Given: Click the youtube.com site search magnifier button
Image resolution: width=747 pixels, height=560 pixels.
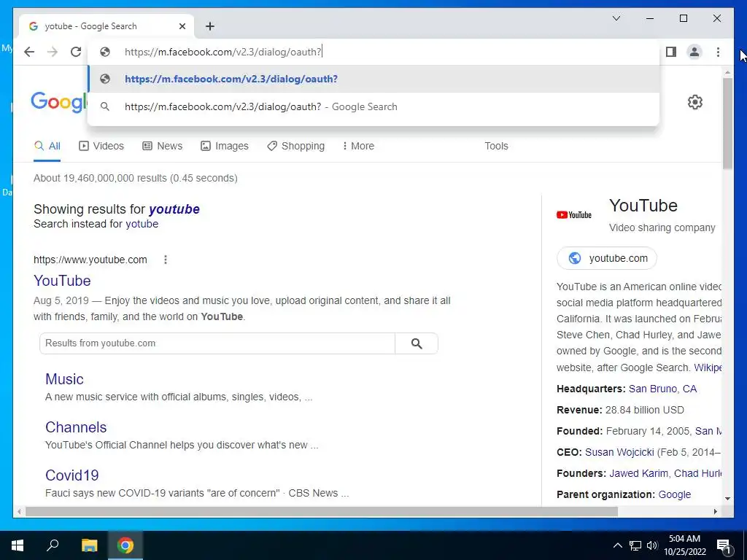Looking at the screenshot, I should click(x=417, y=343).
